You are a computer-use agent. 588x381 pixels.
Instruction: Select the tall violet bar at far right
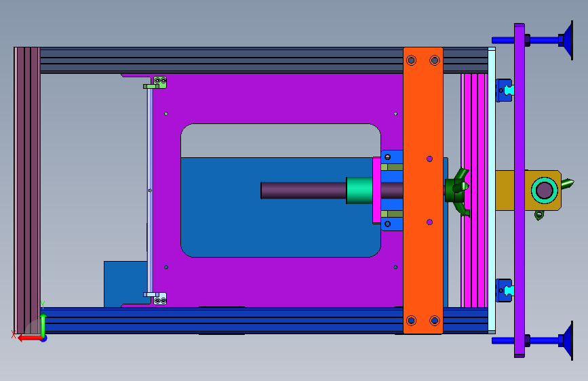tap(520, 190)
